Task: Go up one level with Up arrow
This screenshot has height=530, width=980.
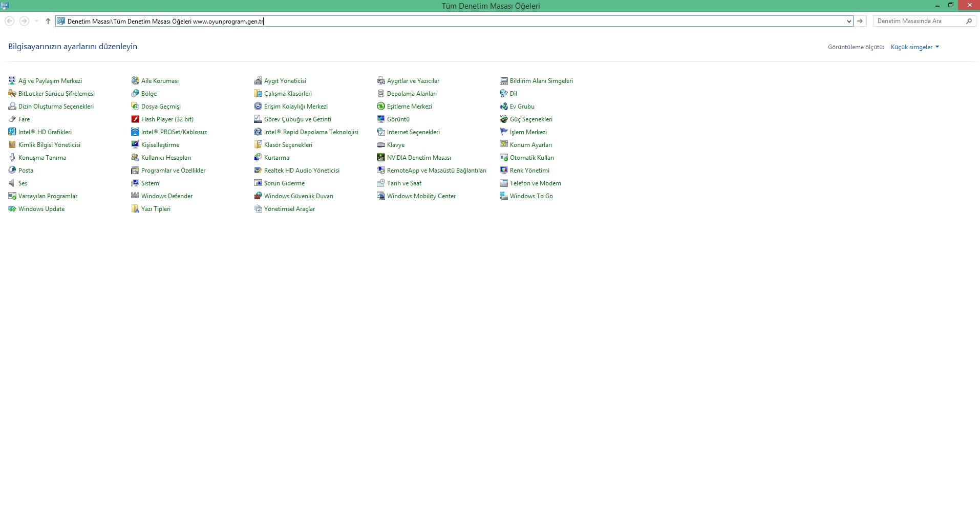Action: pyautogui.click(x=48, y=21)
